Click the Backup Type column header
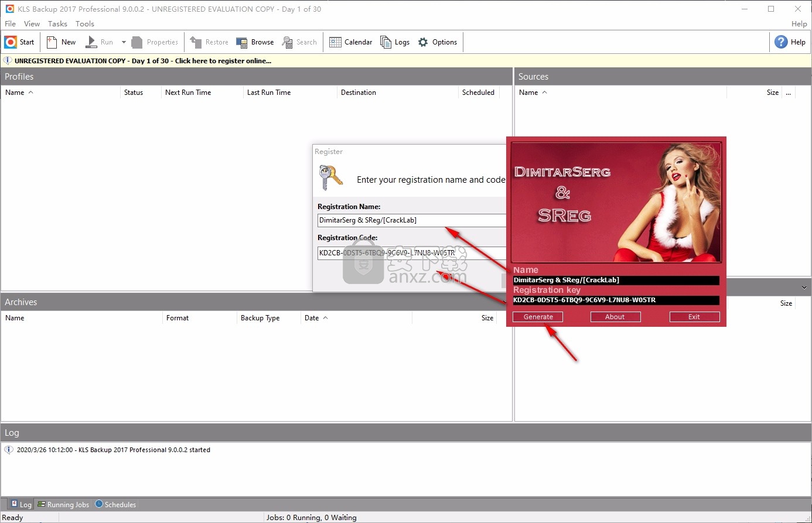The width and height of the screenshot is (812, 523). pyautogui.click(x=268, y=318)
